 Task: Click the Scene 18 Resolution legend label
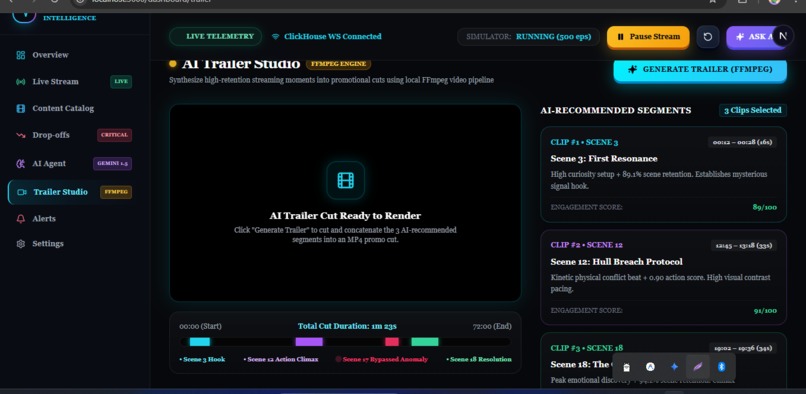479,360
